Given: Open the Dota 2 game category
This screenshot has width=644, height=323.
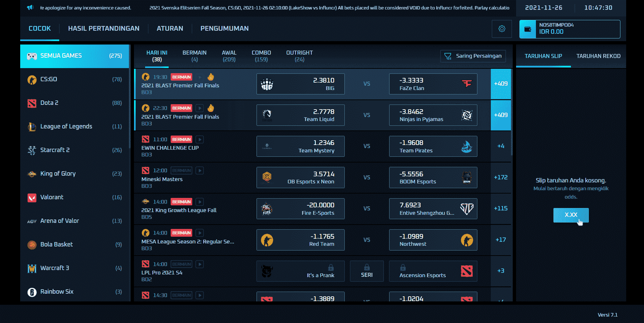Looking at the screenshot, I should [32, 103].
